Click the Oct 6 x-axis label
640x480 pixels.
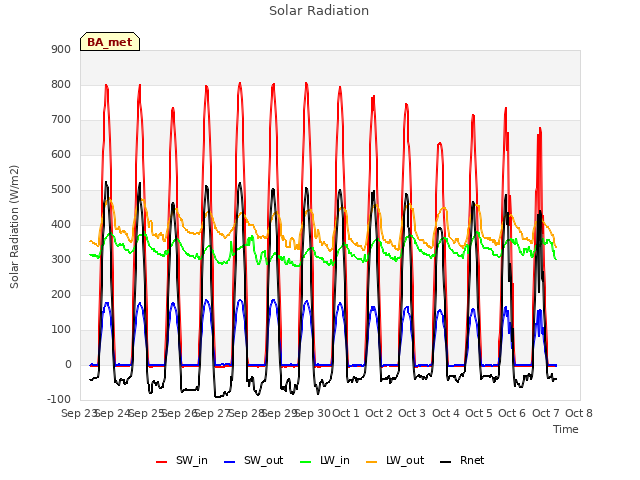512,413
